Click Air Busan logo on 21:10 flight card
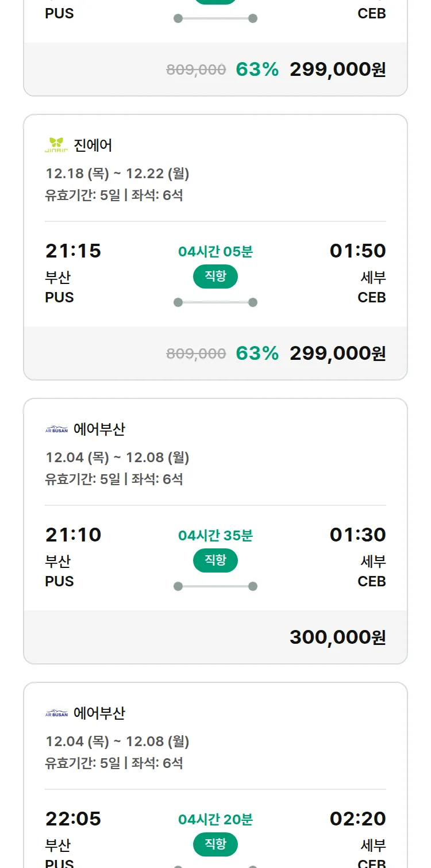Viewport: 431px width, 868px height. [56, 429]
